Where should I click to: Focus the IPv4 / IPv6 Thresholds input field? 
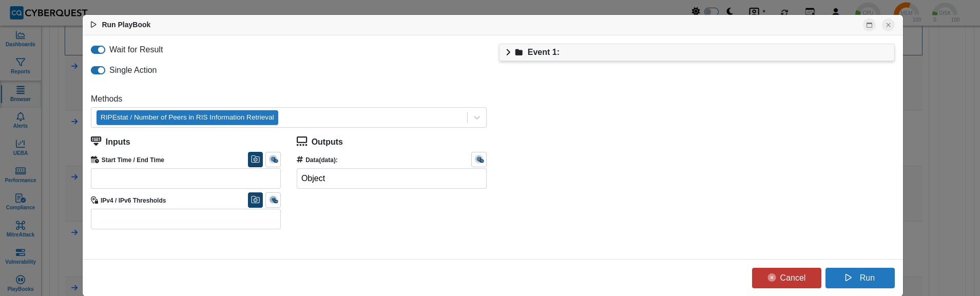[x=186, y=219]
